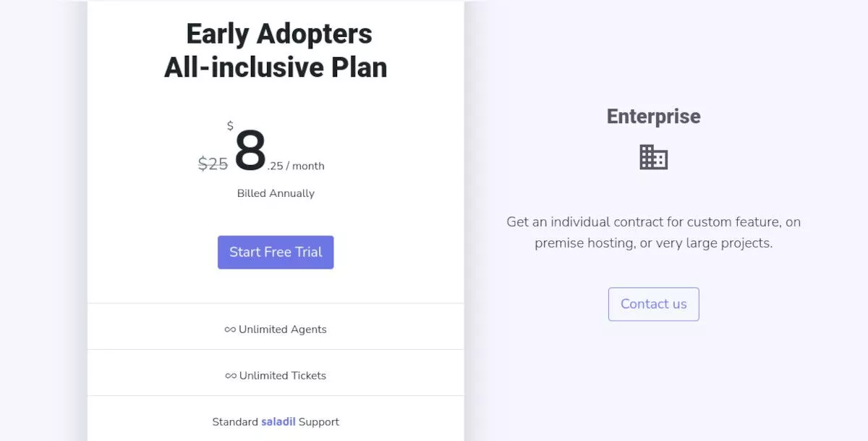Click the Unlimited Tickets feature text

pos(283,376)
